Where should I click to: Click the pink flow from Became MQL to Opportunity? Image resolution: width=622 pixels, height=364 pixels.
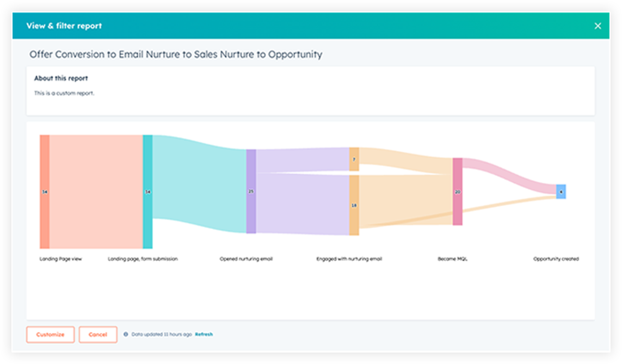pos(506,174)
